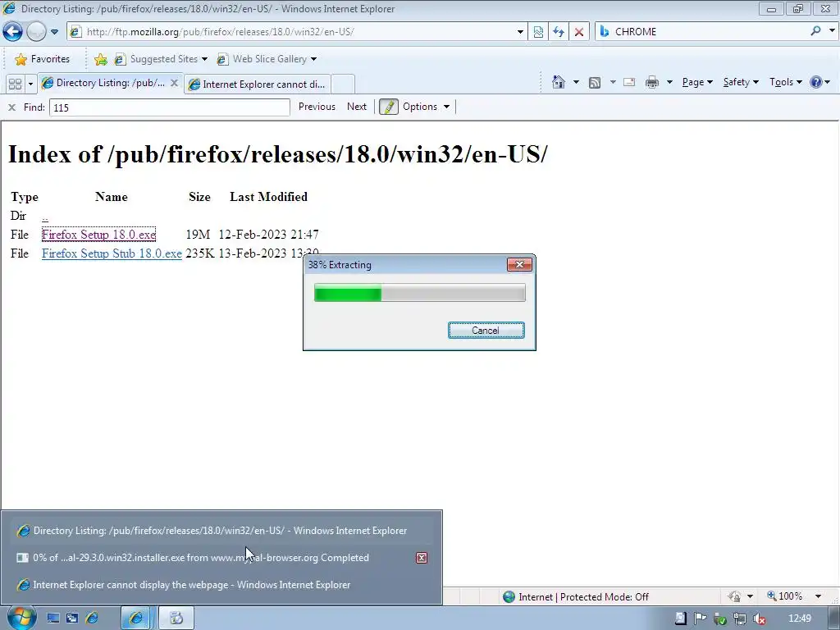840x630 pixels.
Task: Expand the address bar autocomplete dropdown
Action: point(520,32)
